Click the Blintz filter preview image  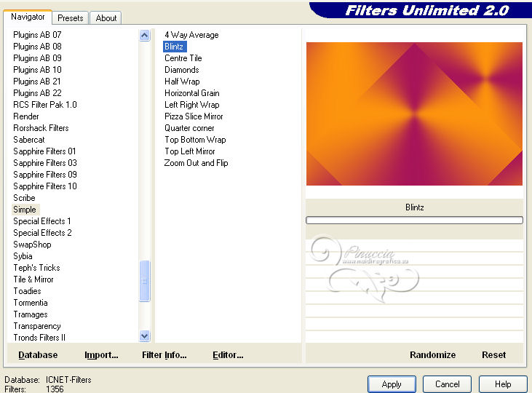tap(414, 114)
